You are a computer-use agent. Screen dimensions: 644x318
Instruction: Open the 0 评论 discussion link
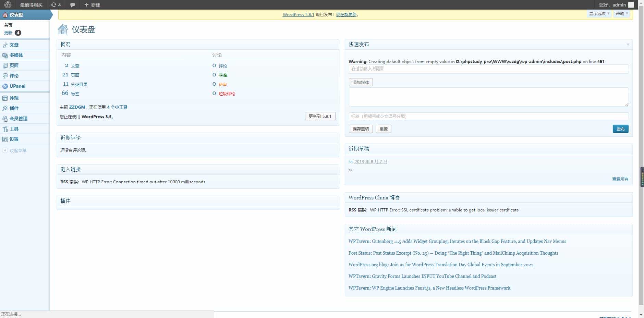pos(220,66)
